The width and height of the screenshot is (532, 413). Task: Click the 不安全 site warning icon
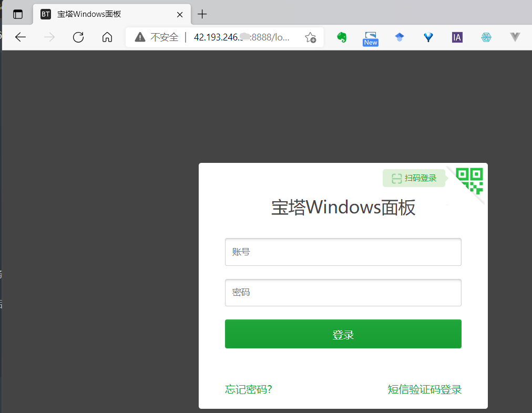point(140,37)
